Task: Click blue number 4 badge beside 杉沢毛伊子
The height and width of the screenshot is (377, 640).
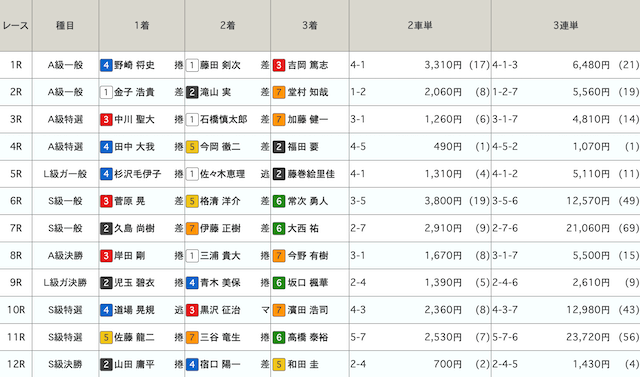Action: tap(106, 174)
